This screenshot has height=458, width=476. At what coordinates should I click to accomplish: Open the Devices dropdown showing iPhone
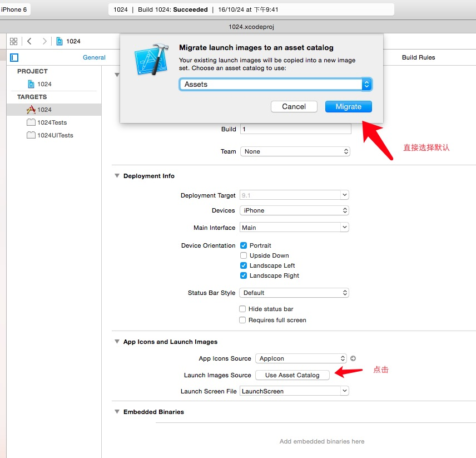[x=294, y=210]
